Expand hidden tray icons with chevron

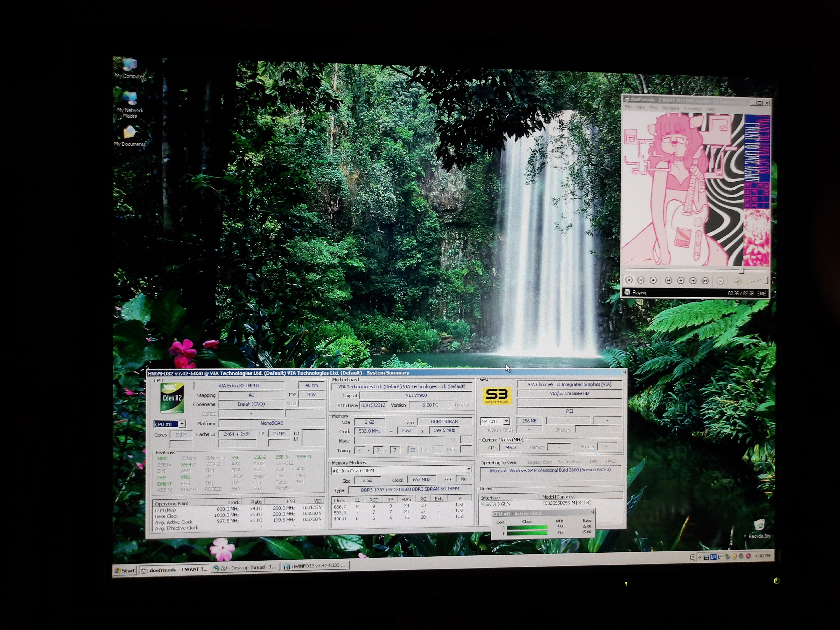coord(699,557)
